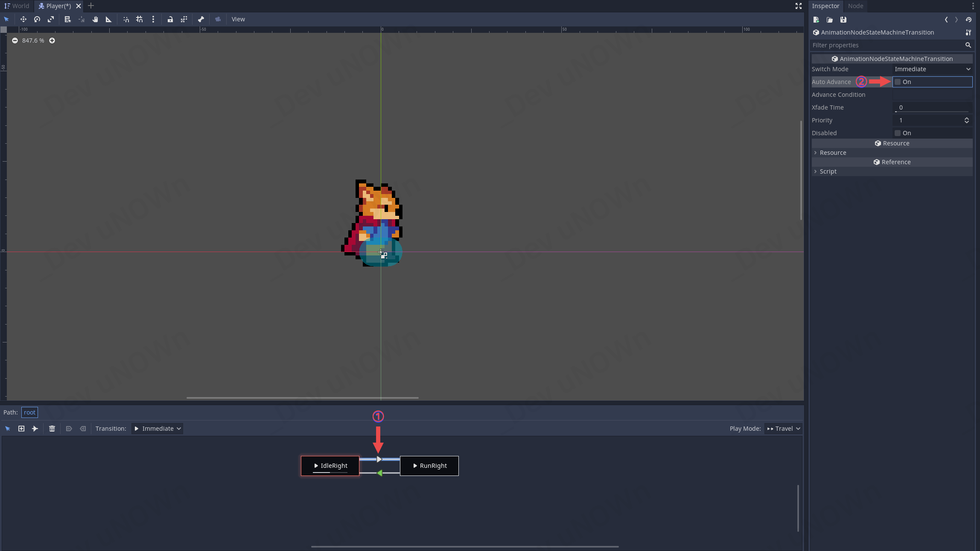Play the RunRight state node
Image resolution: width=980 pixels, height=551 pixels.
point(415,466)
